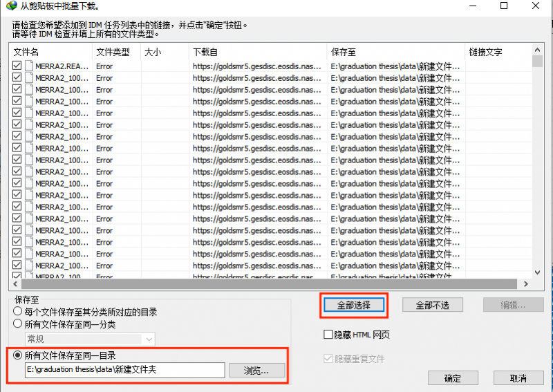Screen dimensions: 553x392
Task: Click the save directory path input field
Action: point(124,371)
